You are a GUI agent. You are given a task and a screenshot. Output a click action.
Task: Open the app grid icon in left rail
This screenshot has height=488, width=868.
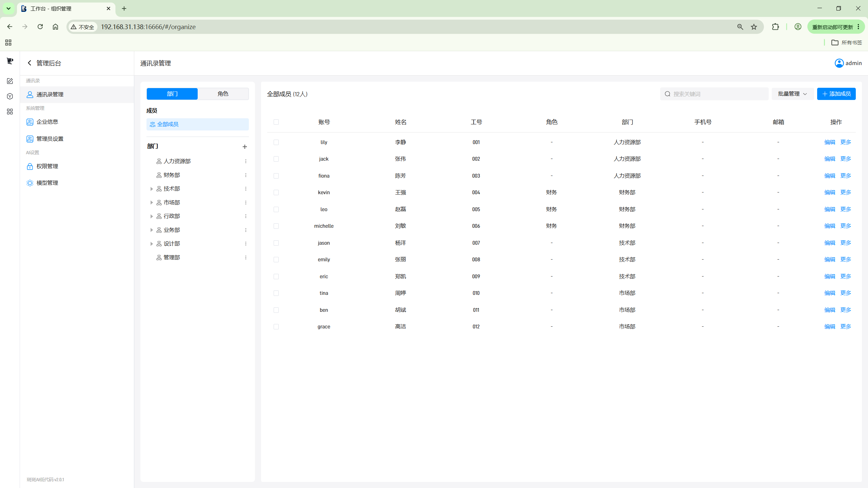tap(10, 111)
